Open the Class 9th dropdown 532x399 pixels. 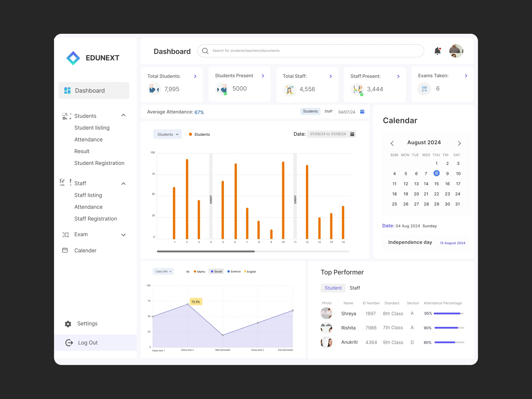[x=163, y=271]
